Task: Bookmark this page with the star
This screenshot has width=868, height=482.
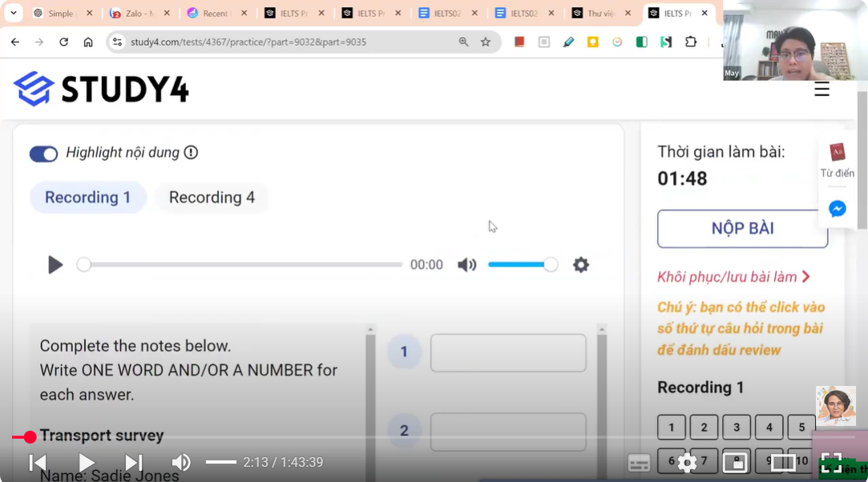Action: click(x=486, y=42)
